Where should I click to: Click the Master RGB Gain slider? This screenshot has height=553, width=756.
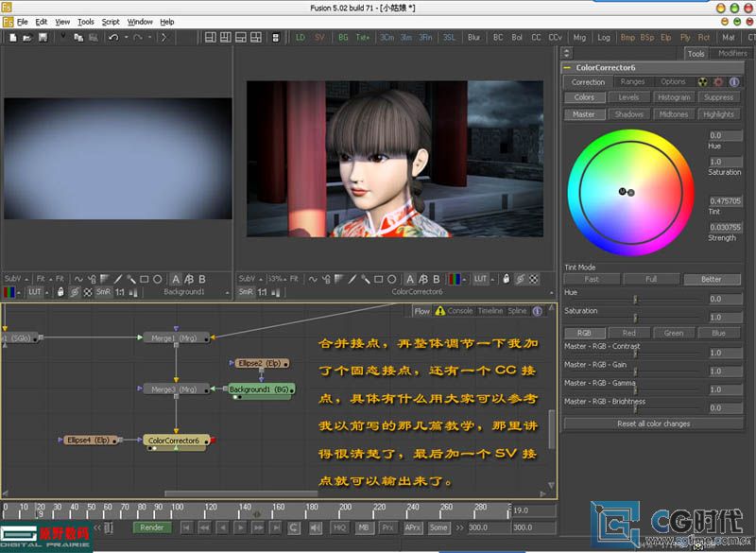pyautogui.click(x=635, y=372)
